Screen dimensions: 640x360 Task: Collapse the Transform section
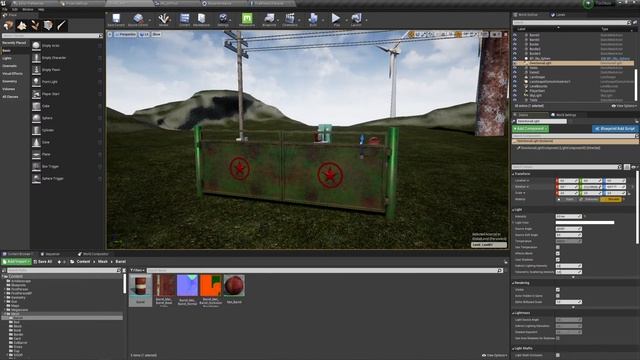click(x=513, y=174)
